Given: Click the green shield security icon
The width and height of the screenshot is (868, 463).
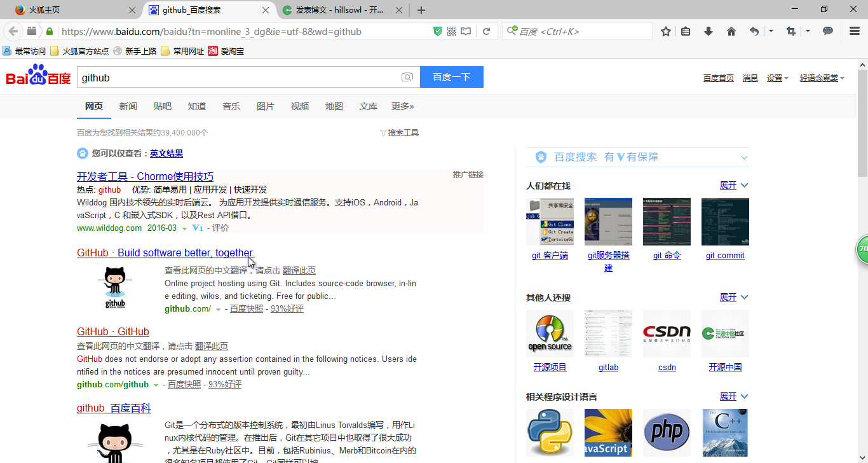Looking at the screenshot, I should (437, 31).
